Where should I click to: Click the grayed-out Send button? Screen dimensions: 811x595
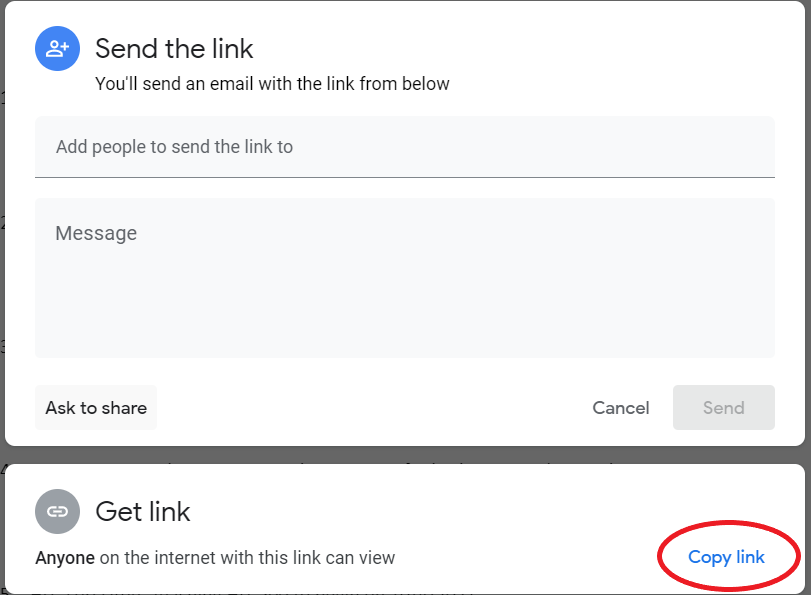click(724, 408)
